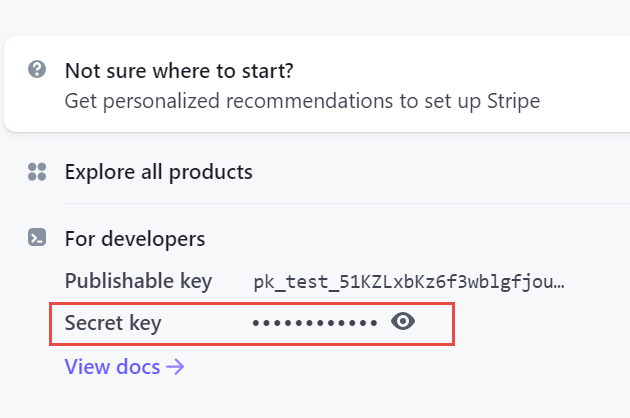
Task: Reveal the secret key with eye icon
Action: (403, 321)
